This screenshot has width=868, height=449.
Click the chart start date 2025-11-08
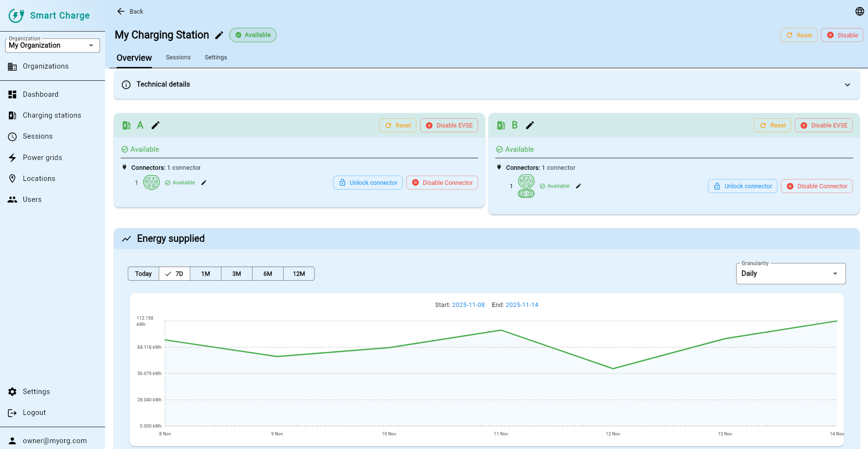(468, 305)
